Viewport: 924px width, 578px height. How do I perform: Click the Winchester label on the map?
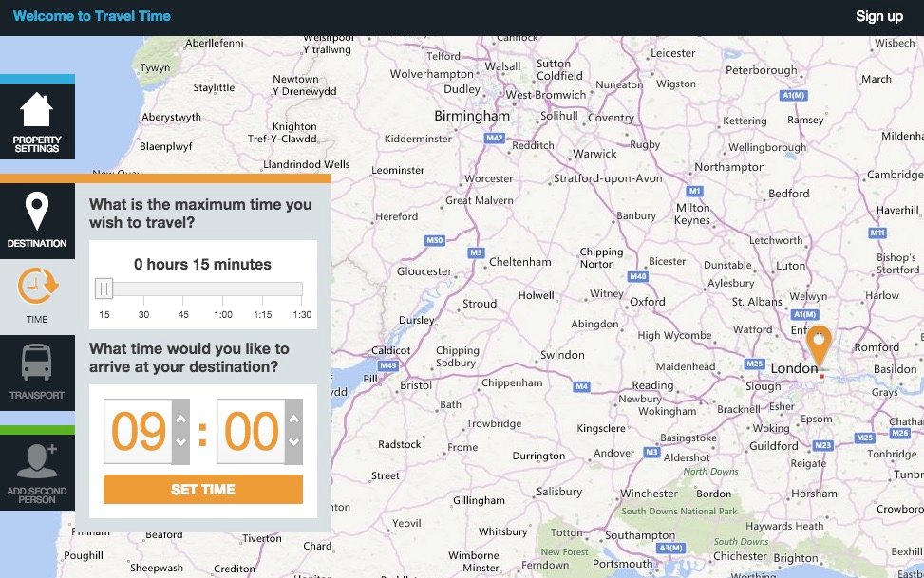coord(649,494)
